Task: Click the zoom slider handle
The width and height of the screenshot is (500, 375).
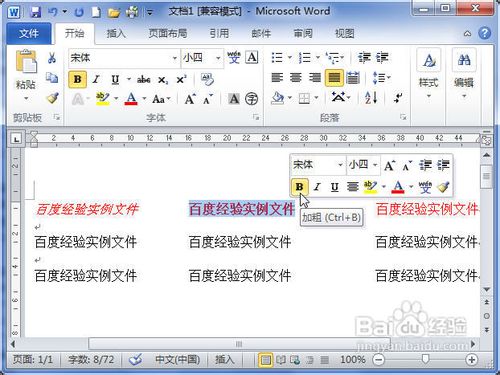Action: click(425, 359)
